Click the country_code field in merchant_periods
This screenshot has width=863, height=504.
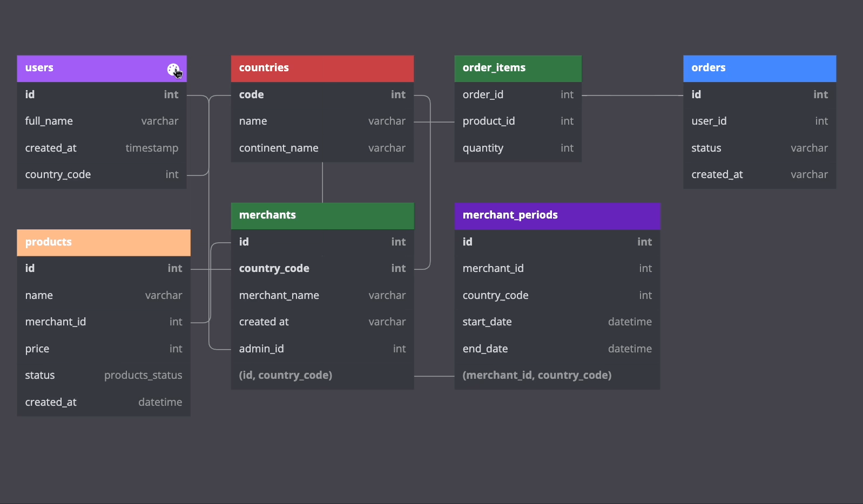[x=557, y=296]
